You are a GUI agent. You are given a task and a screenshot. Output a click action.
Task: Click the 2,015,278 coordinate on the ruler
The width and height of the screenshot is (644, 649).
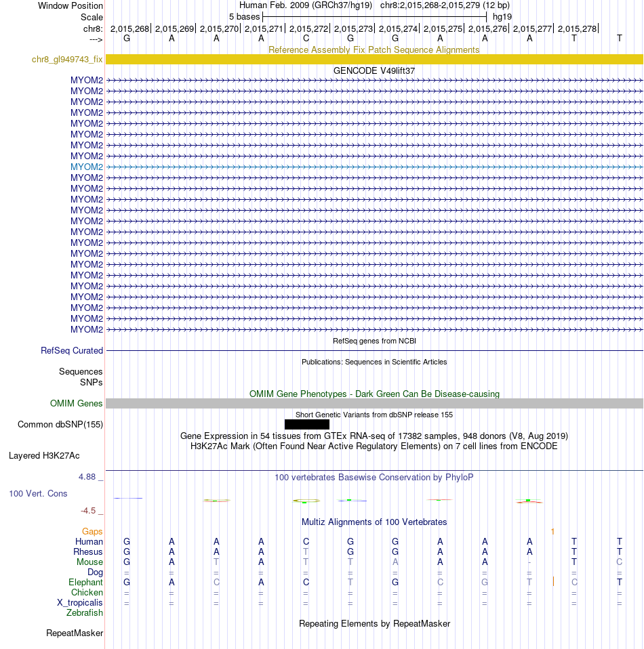[x=577, y=28]
